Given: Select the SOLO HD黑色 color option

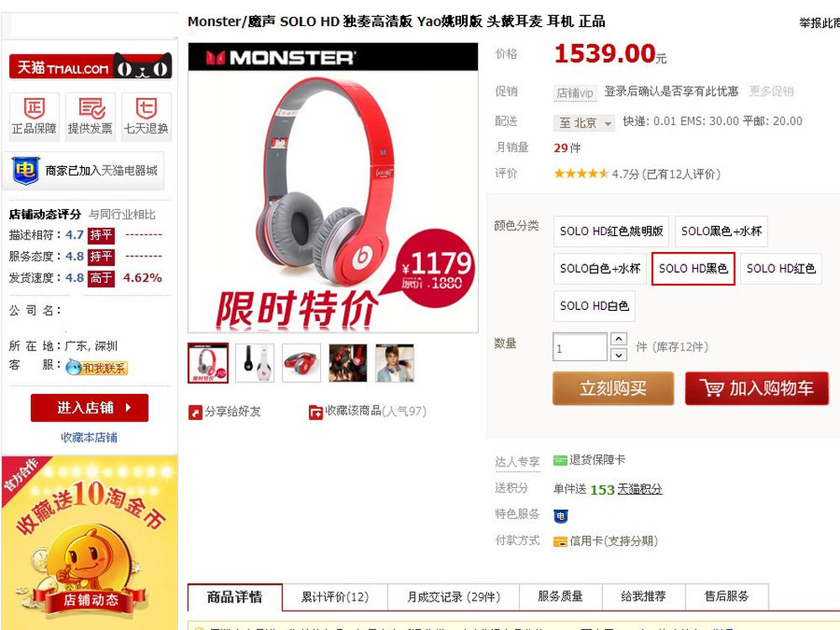Looking at the screenshot, I should click(x=693, y=269).
